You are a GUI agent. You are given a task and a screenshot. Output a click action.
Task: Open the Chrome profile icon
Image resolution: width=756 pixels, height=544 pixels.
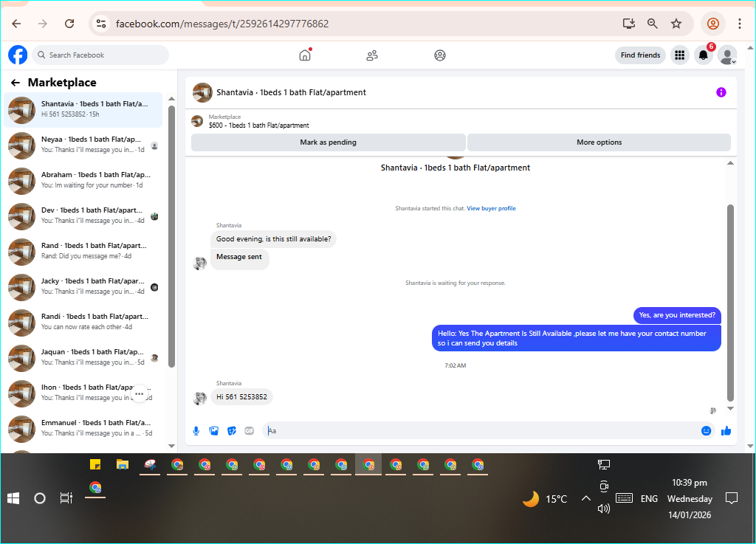pyautogui.click(x=713, y=24)
